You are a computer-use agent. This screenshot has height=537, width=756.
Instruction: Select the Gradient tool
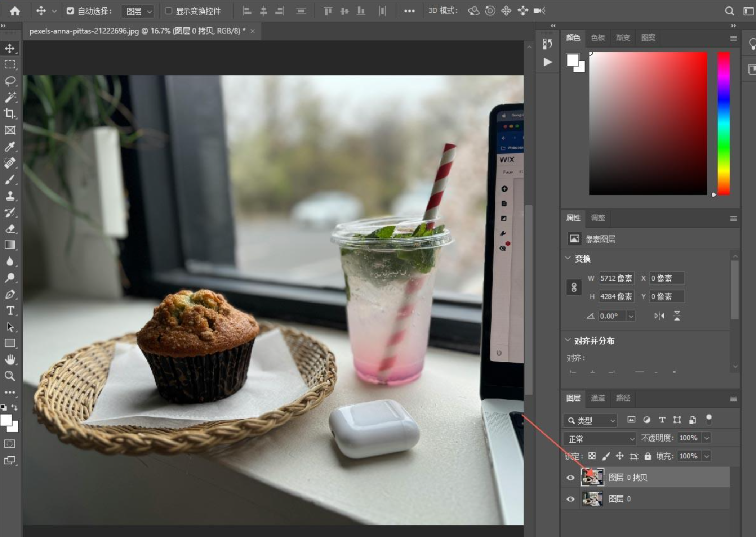10,245
